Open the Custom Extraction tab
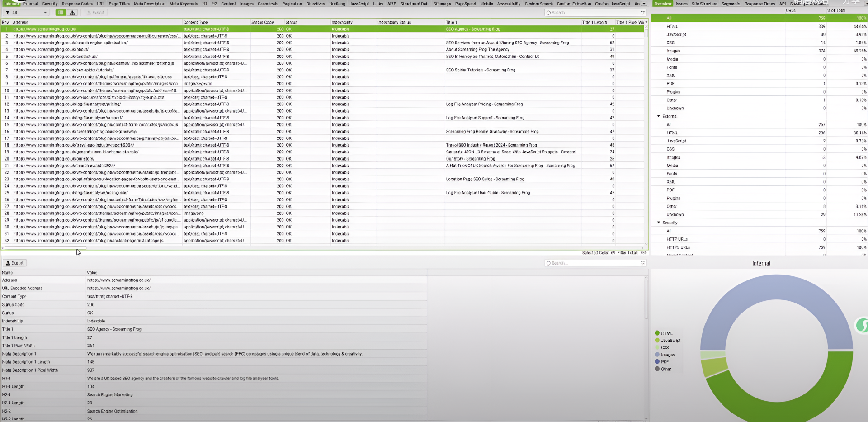The image size is (868, 422). pyautogui.click(x=574, y=4)
